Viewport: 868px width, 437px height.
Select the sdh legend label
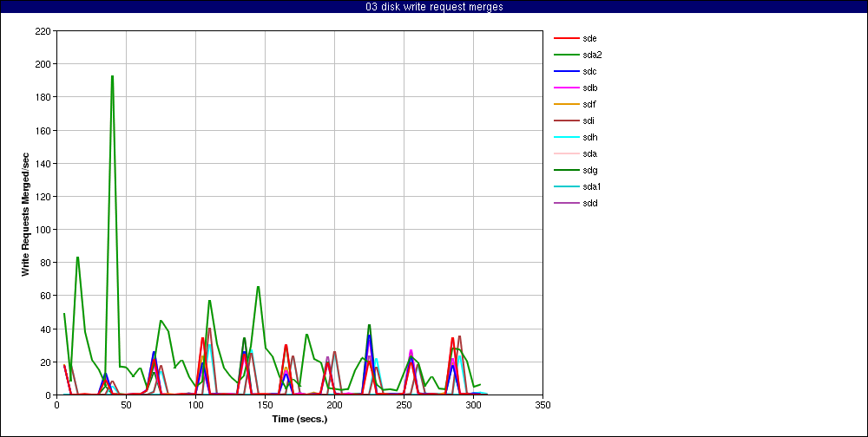pyautogui.click(x=589, y=137)
